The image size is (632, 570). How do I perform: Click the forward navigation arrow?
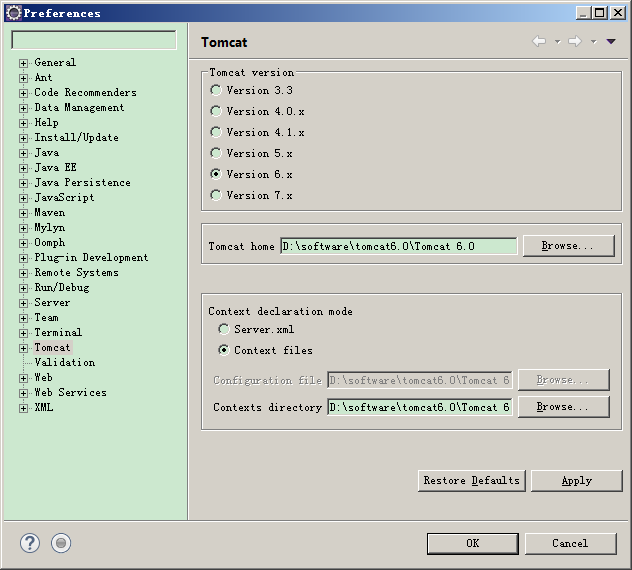(575, 41)
